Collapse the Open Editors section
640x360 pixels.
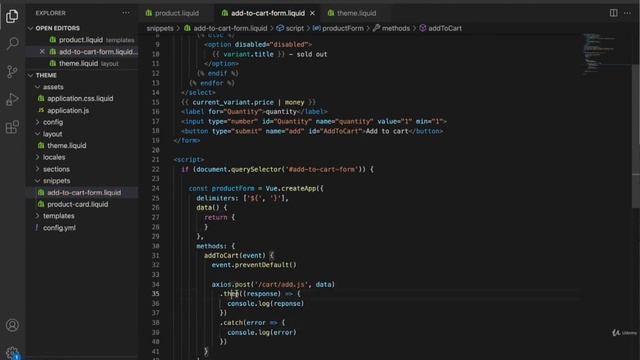click(x=57, y=28)
